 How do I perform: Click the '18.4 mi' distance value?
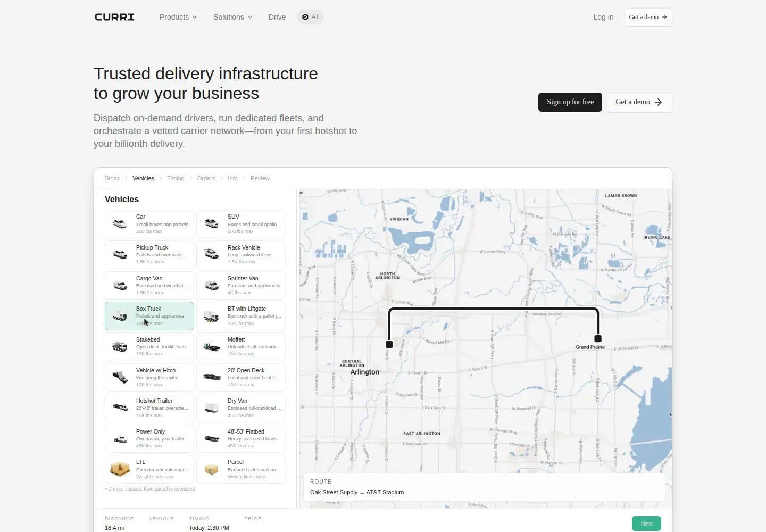tap(114, 528)
